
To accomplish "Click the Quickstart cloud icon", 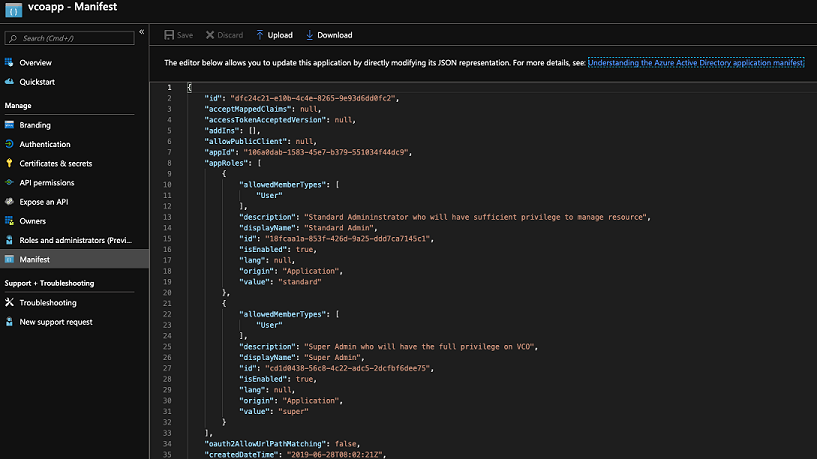I will pyautogui.click(x=10, y=82).
